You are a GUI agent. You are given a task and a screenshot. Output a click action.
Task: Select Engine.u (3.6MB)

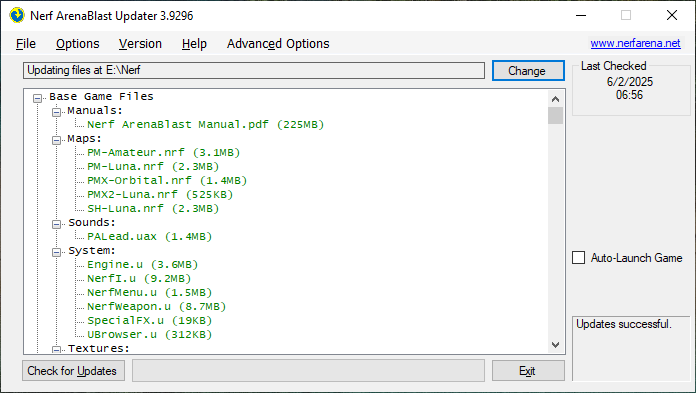click(142, 264)
